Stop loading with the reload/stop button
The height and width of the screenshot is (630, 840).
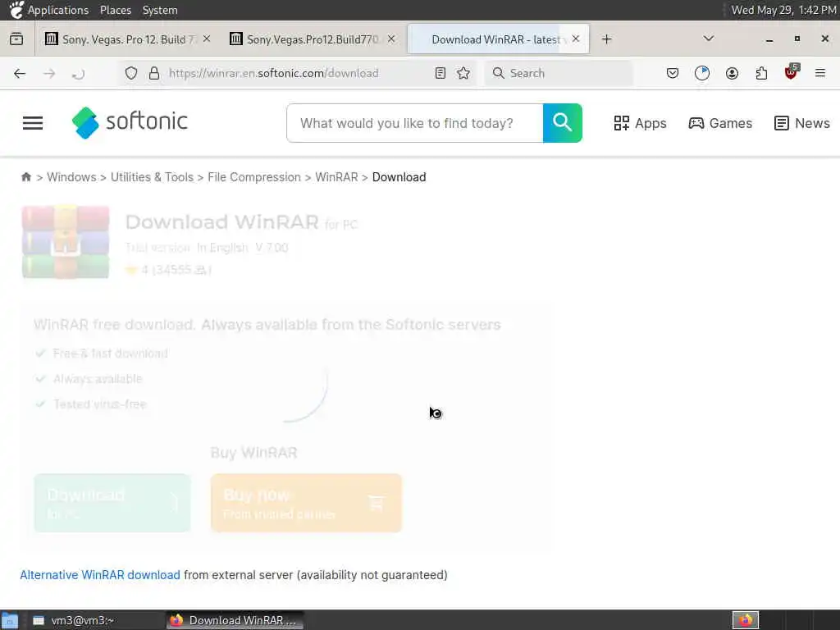point(78,73)
